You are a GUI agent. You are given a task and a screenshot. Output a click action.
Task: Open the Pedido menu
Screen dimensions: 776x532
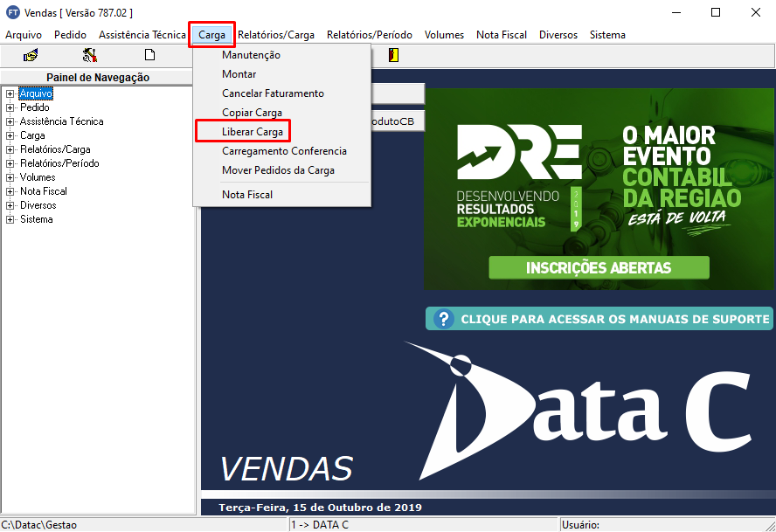70,35
